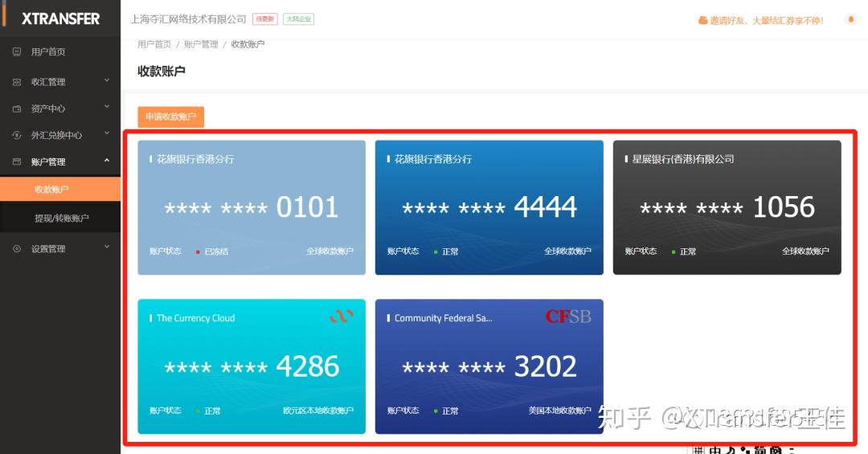Click the 设置管理 gear icon
The width and height of the screenshot is (868, 454).
click(x=17, y=248)
